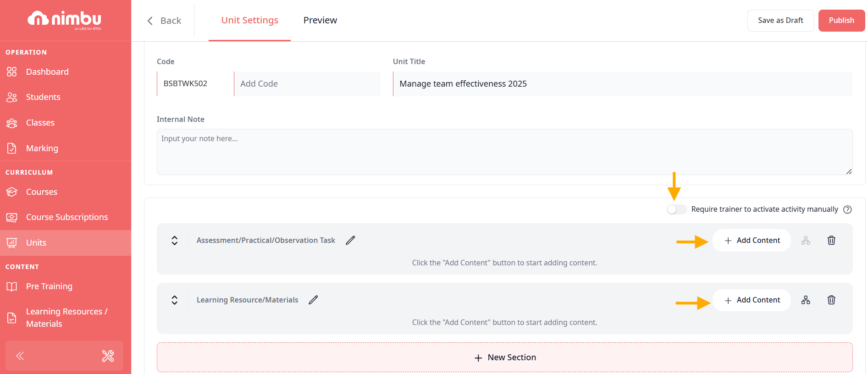Viewport: 868px width, 374px height.
Task: Edit Assessment/Practical/Observation Task section name
Action: [350, 240]
